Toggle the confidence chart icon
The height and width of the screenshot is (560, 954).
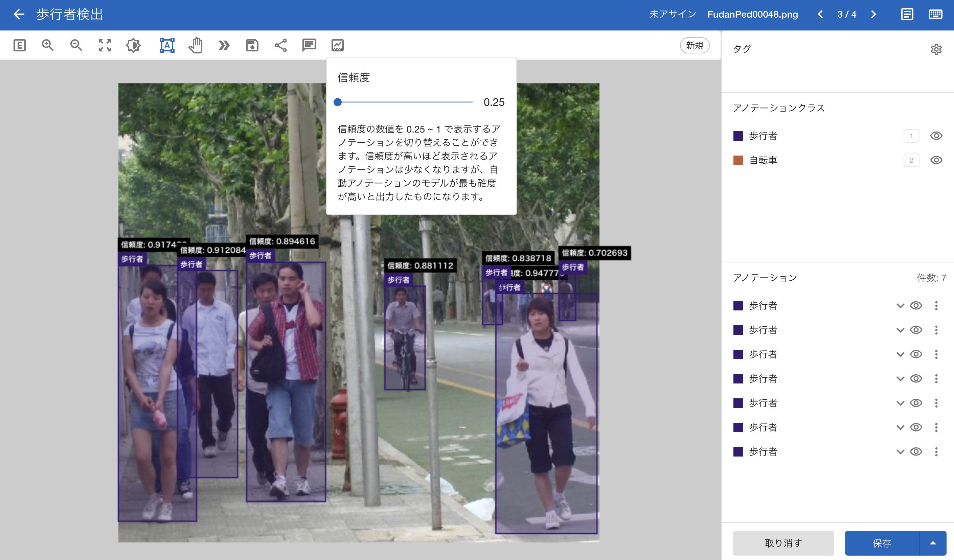tap(337, 45)
